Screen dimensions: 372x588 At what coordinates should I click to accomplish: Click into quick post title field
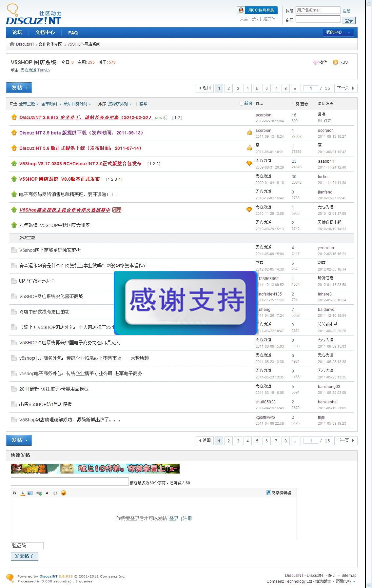[x=69, y=481]
